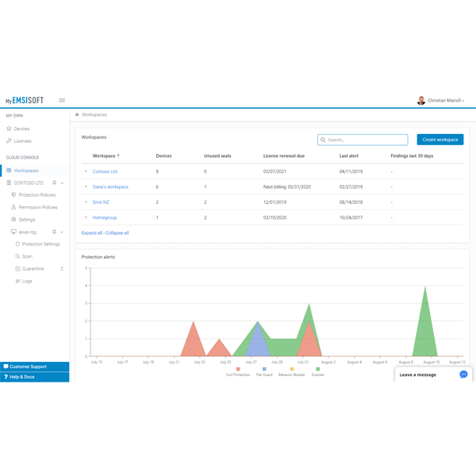Open the Scan page
The width and height of the screenshot is (476, 476).
pyautogui.click(x=27, y=256)
